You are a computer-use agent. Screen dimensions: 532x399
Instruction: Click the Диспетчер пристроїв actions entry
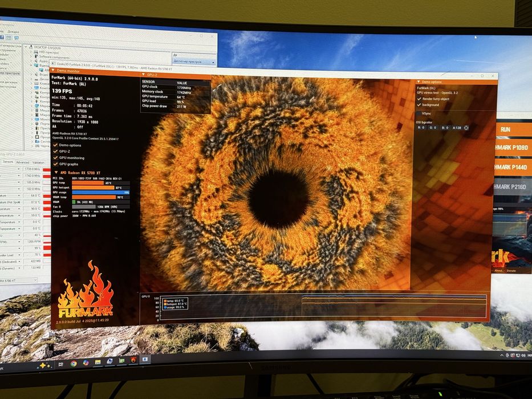pos(193,62)
